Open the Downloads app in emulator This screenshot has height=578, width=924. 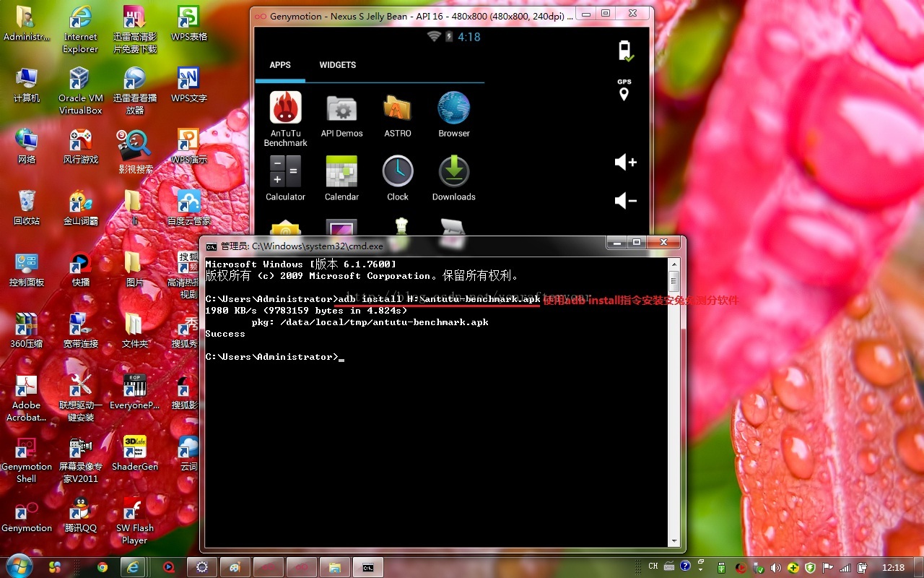[x=454, y=178]
